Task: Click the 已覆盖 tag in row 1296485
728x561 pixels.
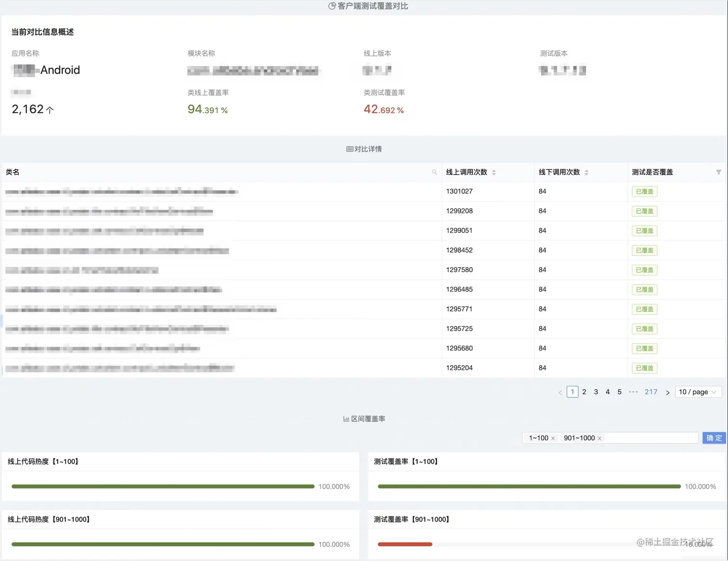Action: click(x=644, y=290)
